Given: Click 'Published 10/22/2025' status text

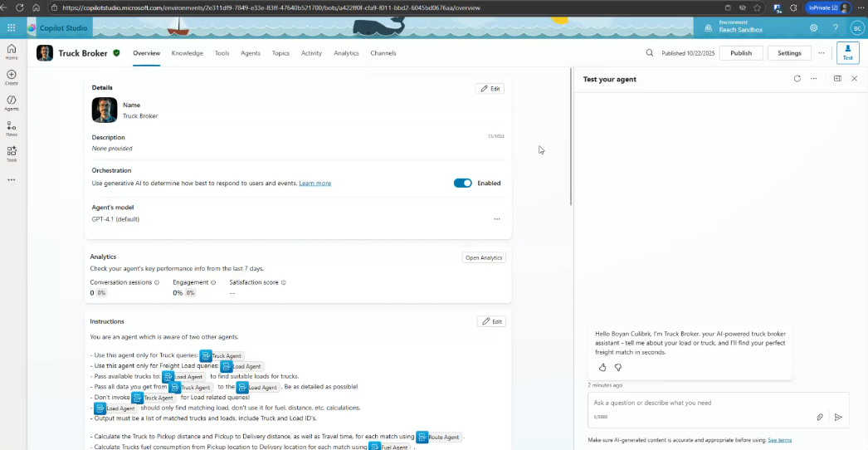Looking at the screenshot, I should 688,53.
